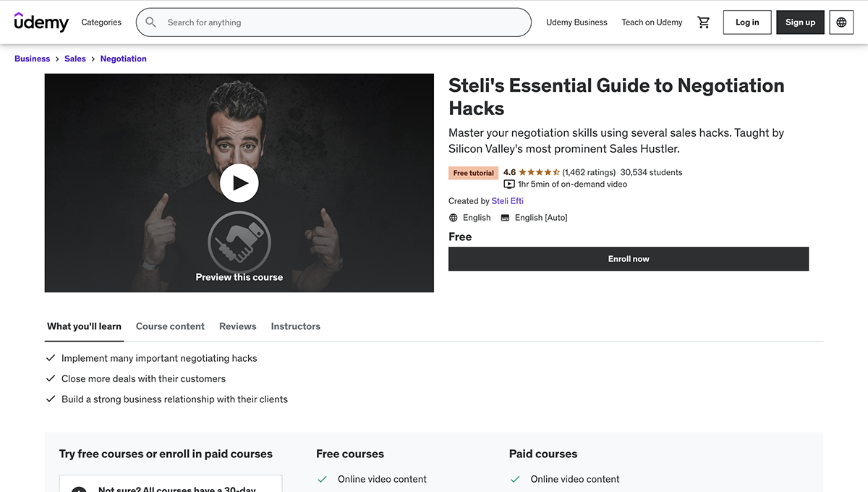The image size is (868, 492).
Task: Click the Udemy logo
Action: click(x=41, y=22)
